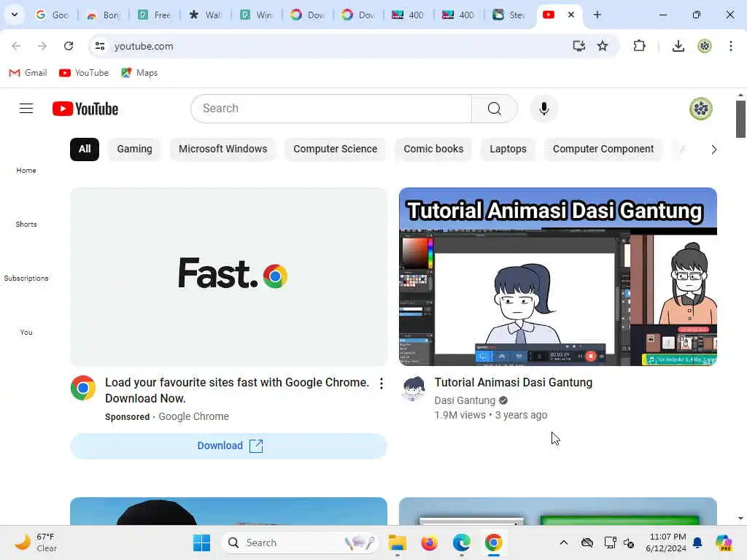Launch Microsoft Edge from taskbar

click(461, 542)
